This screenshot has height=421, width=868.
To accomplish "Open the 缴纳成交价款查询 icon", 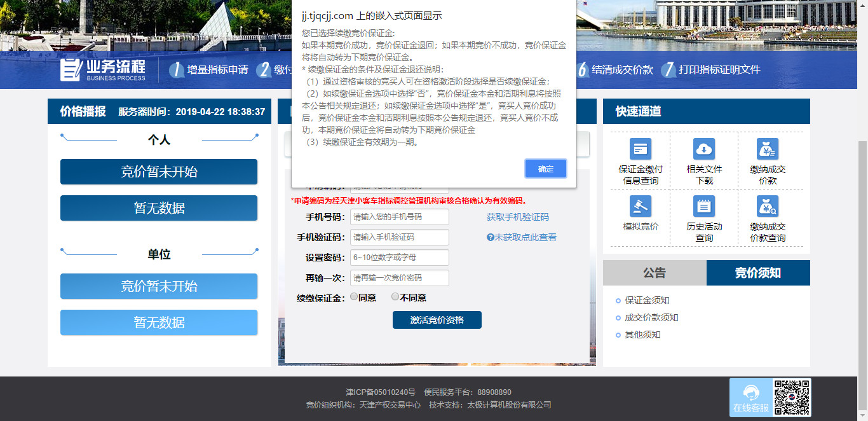I will (x=767, y=207).
